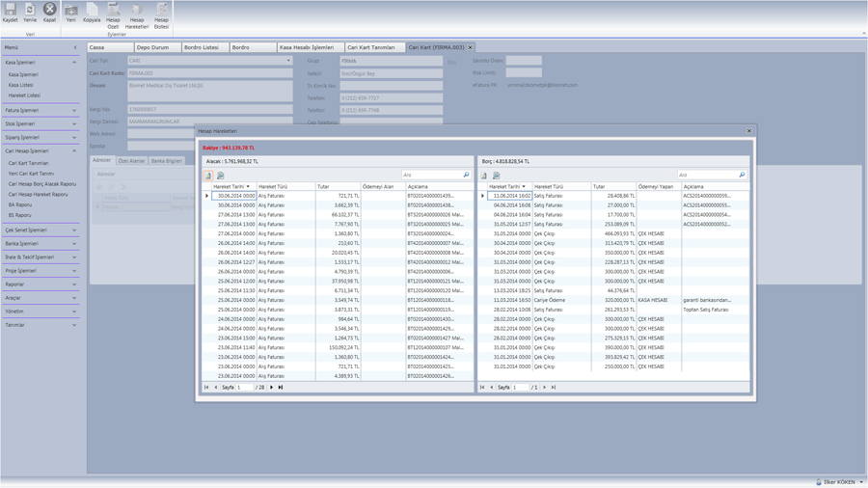Click first export icon in Alacak panel
868x488 pixels.
coord(208,176)
